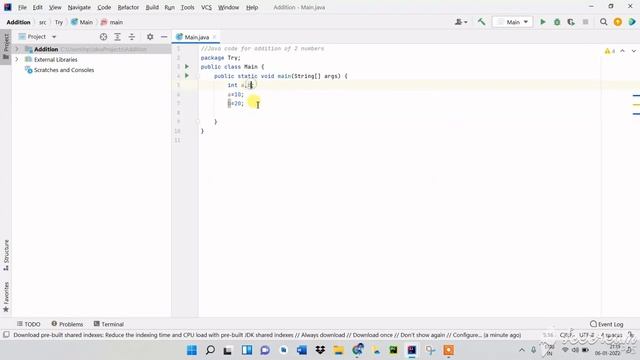Open the Edit menu
Screen dimensions: 640x360
[38, 7]
